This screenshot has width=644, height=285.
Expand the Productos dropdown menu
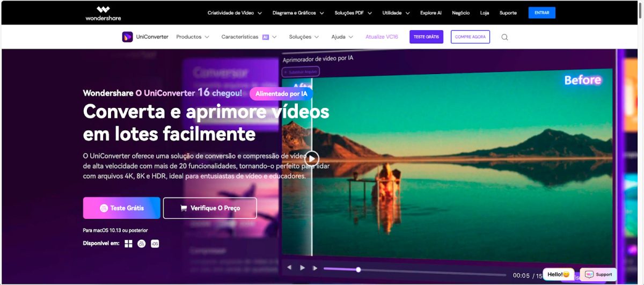(x=193, y=37)
